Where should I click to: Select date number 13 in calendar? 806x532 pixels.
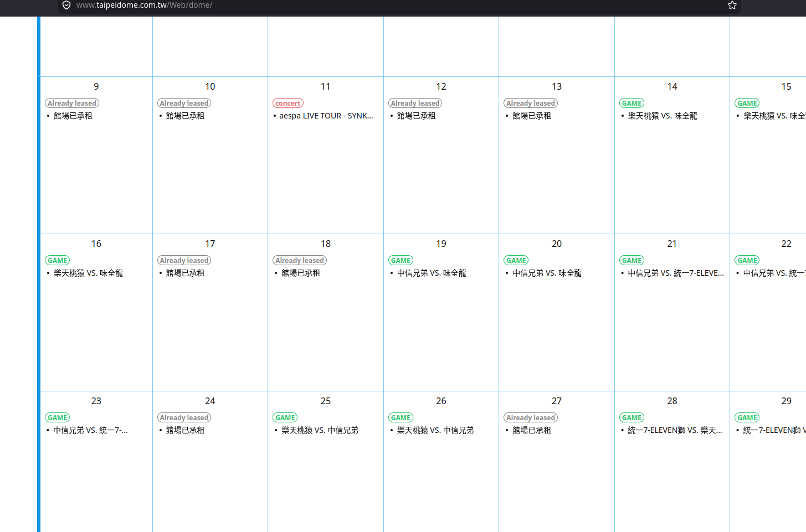point(557,86)
